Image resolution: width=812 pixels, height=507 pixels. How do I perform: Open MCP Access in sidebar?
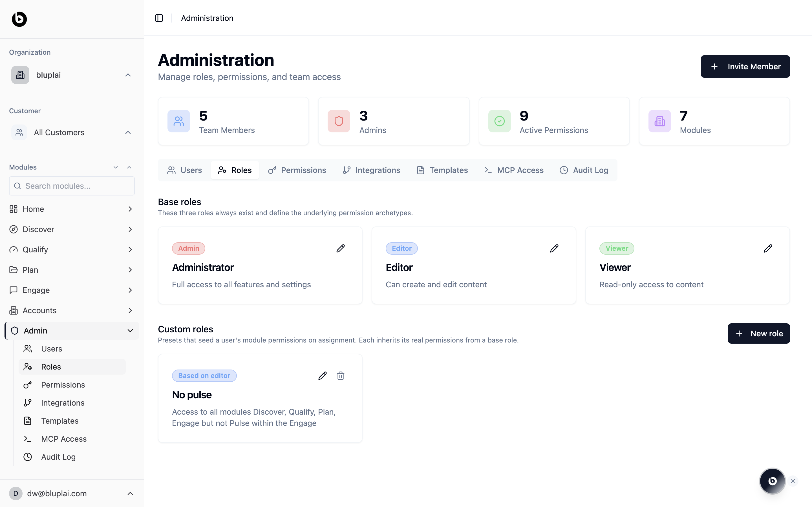pyautogui.click(x=64, y=439)
